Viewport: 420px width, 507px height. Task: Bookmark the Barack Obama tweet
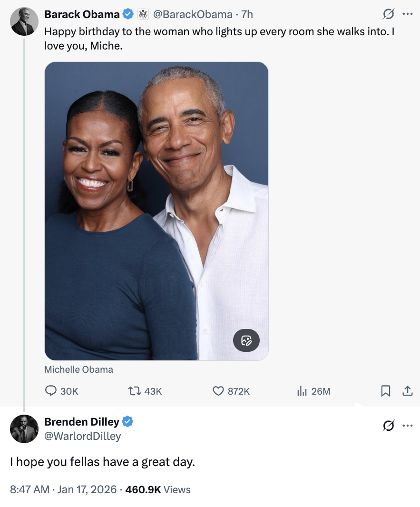coord(386,391)
